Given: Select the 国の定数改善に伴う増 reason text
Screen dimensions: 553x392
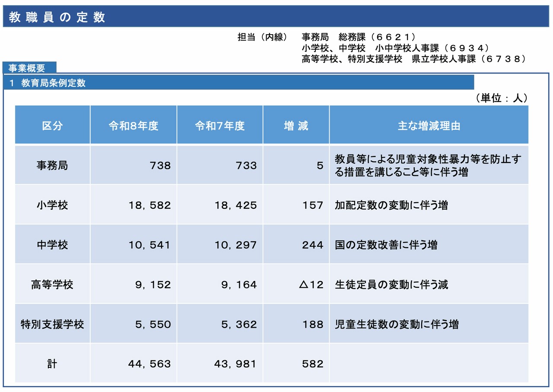Looking at the screenshot, I should coord(386,245).
